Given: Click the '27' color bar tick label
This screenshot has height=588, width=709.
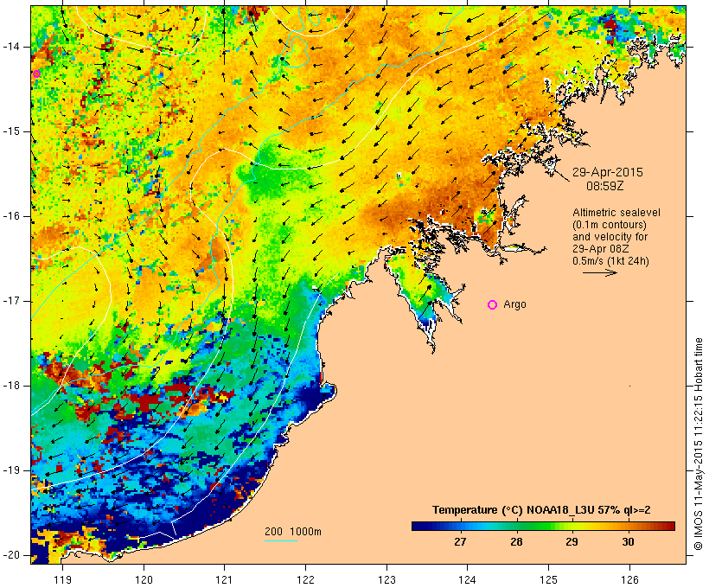Looking at the screenshot, I should pyautogui.click(x=460, y=541).
